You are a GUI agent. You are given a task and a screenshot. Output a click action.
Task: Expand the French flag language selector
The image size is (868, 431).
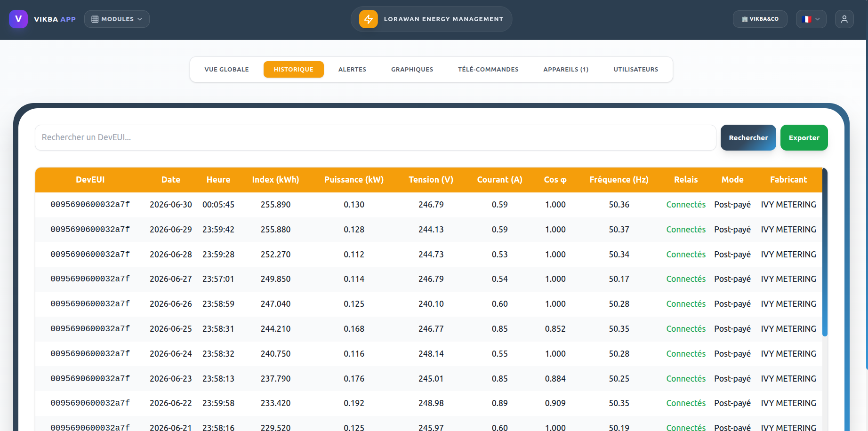coord(811,19)
